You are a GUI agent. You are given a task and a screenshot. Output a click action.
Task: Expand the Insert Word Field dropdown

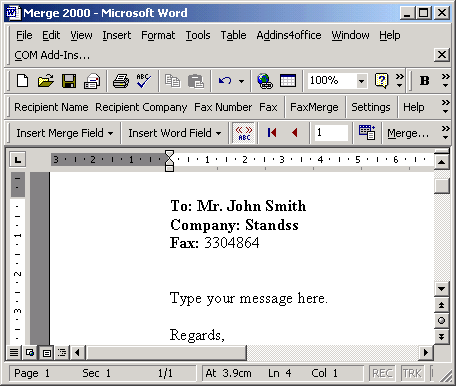(x=175, y=133)
